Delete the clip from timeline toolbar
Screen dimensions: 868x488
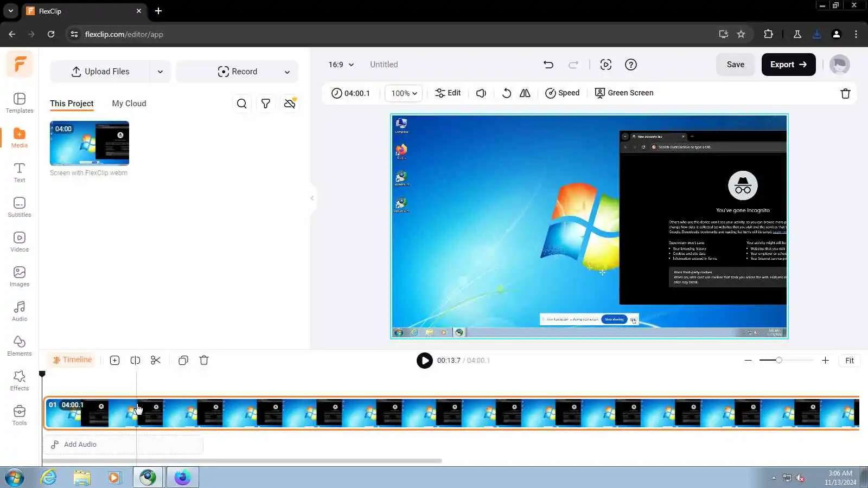coord(204,361)
